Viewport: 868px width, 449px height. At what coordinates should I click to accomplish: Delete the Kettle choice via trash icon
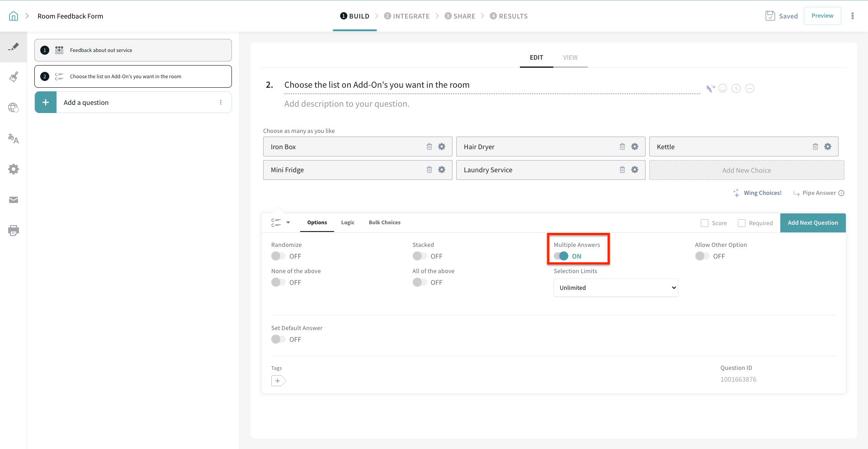click(815, 147)
